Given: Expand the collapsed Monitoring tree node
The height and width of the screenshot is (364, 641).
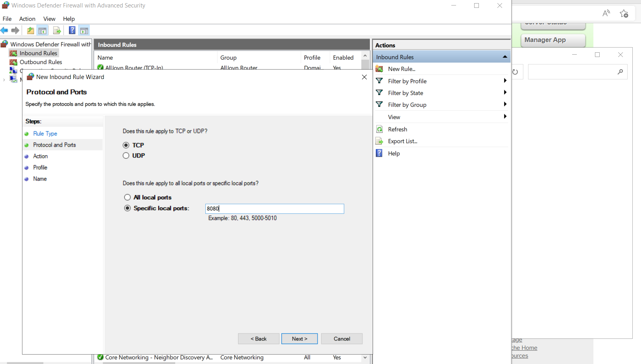Looking at the screenshot, I should tap(4, 80).
